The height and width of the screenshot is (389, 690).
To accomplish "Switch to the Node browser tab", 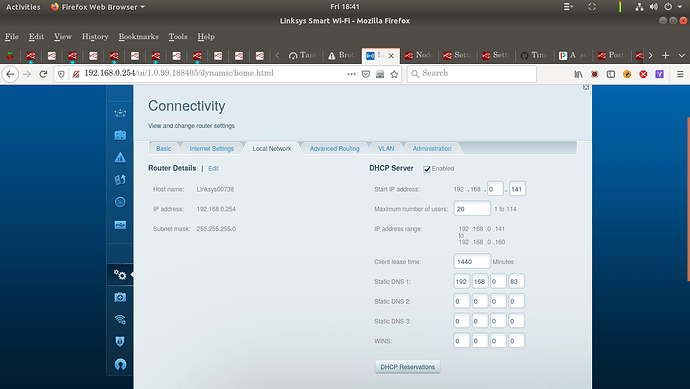I will pyautogui.click(x=419, y=55).
